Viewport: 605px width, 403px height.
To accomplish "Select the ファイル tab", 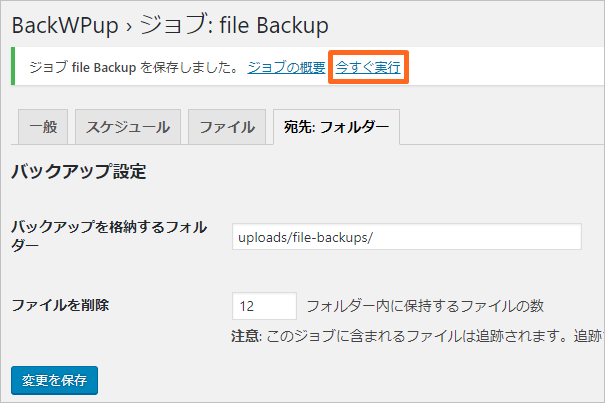I will pos(226,127).
